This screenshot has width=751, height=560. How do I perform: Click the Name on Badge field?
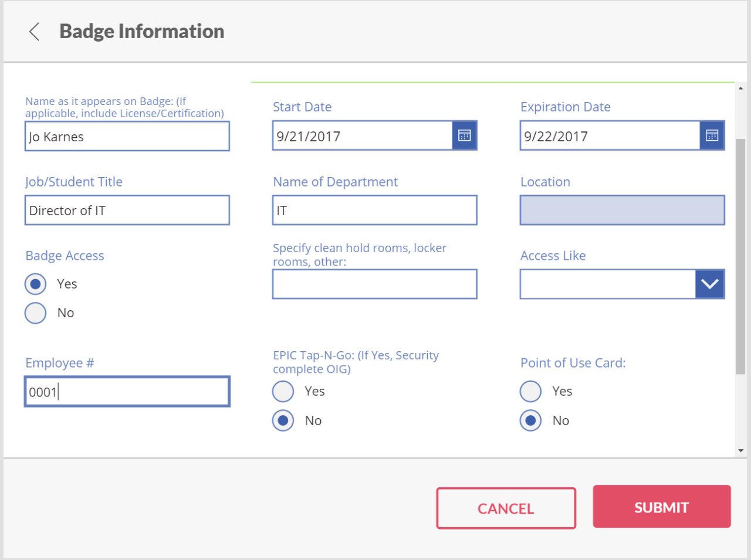point(127,137)
